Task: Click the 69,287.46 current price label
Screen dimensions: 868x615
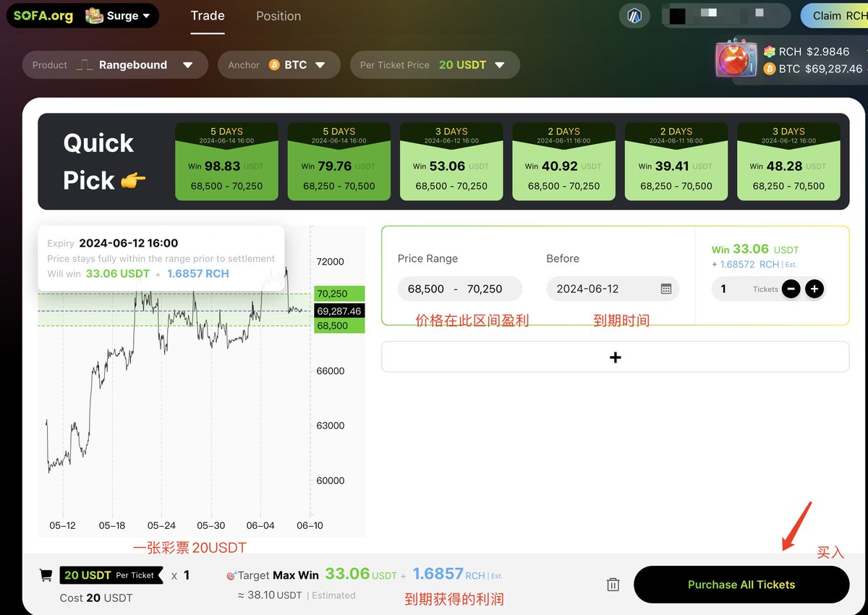Action: 339,310
